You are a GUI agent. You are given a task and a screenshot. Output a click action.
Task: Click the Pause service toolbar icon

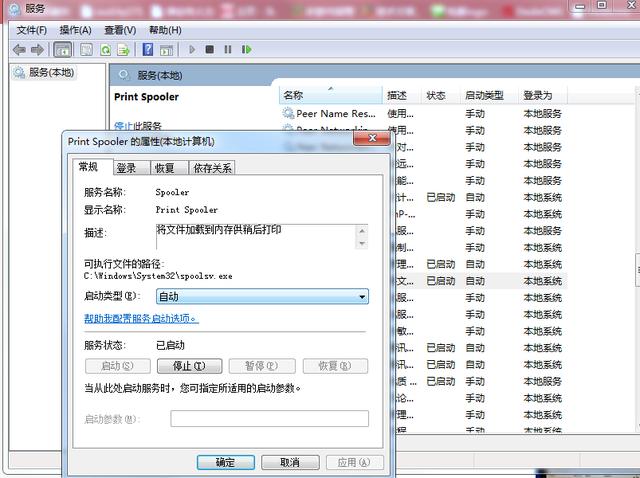228,49
